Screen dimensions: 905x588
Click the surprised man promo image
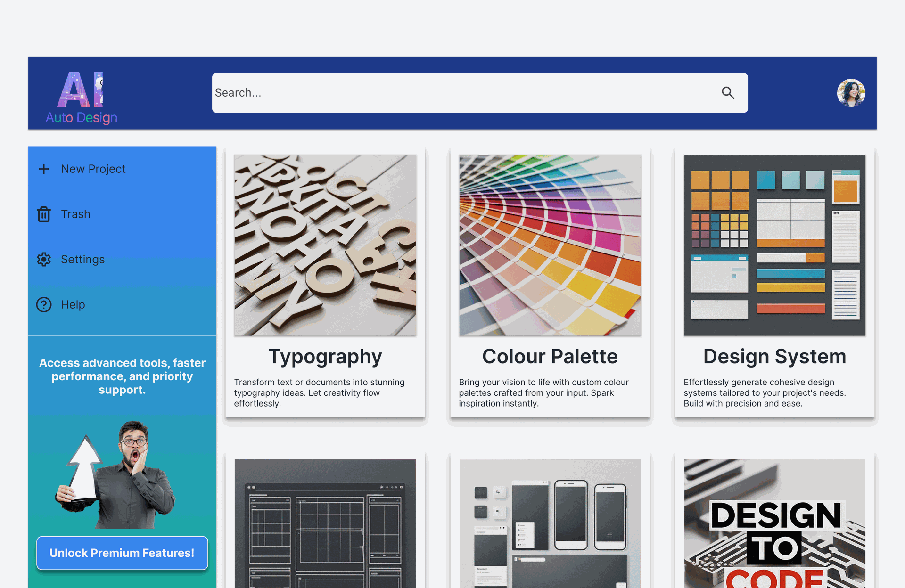click(115, 474)
